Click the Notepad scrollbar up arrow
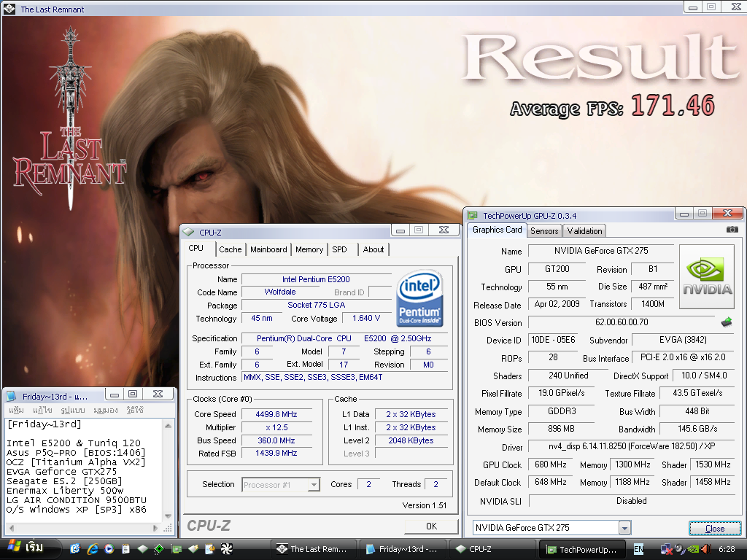The height and width of the screenshot is (560, 747). [169, 424]
